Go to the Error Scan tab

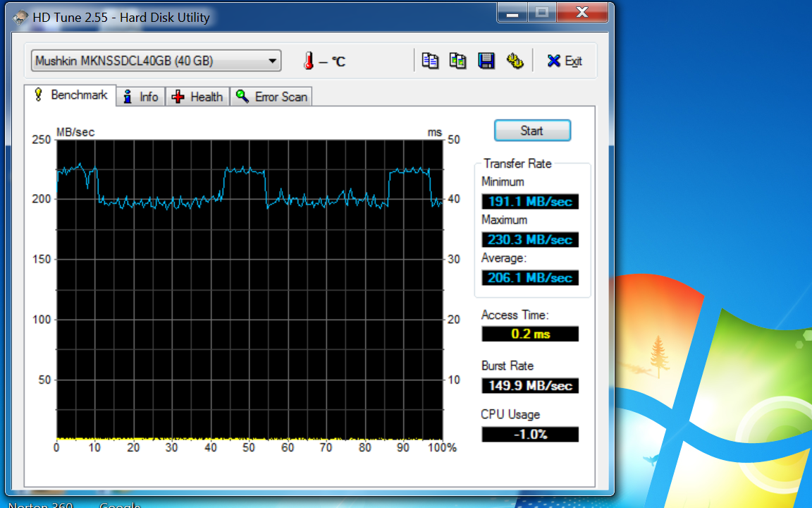(x=271, y=97)
